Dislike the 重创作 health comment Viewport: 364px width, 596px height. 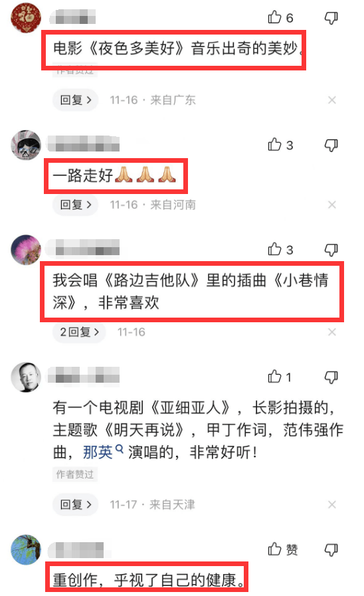[331, 549]
